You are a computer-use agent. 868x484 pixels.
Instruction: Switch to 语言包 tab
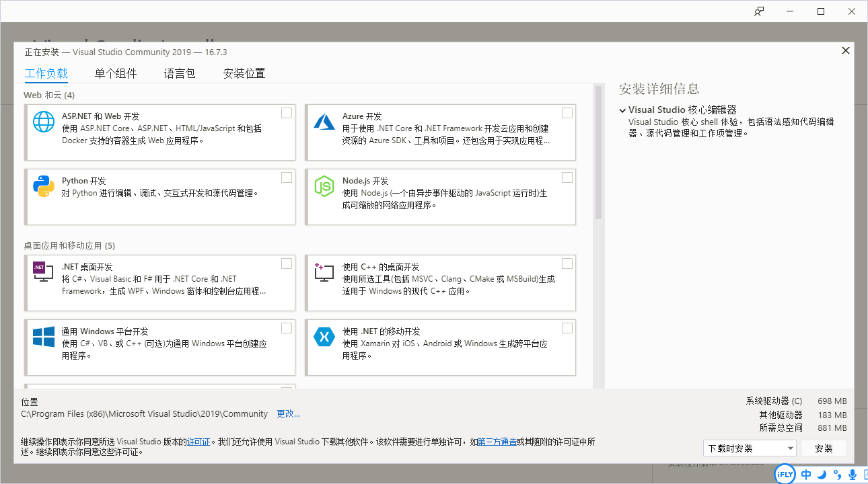pos(180,73)
